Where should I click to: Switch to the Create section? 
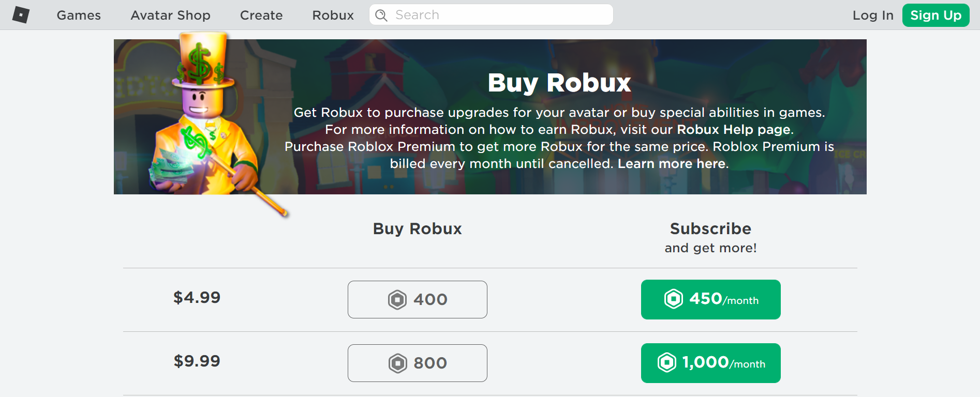pos(261,15)
